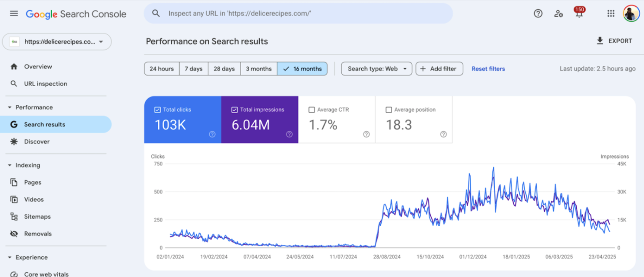Switch to the 7 days date range
Screen dimensions: 644x277
click(x=193, y=68)
